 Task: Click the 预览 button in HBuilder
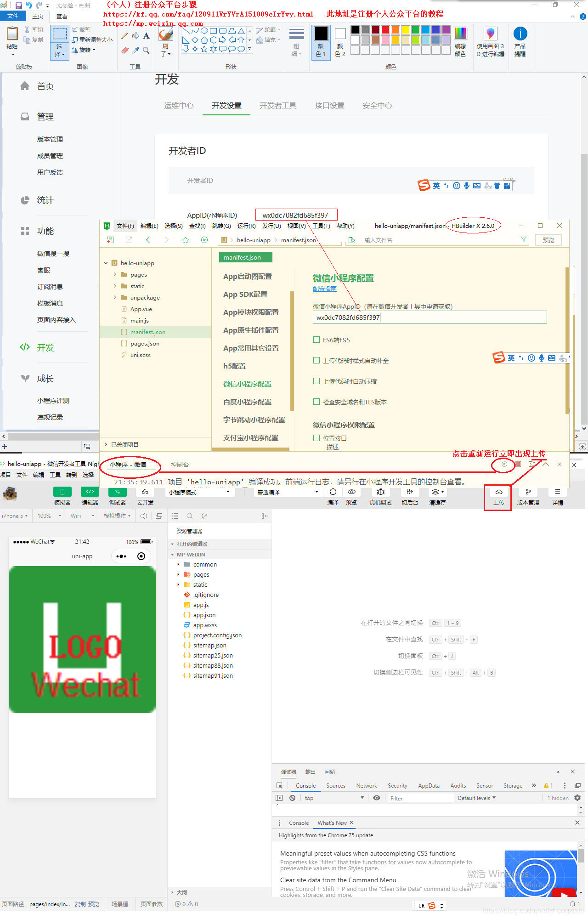(x=548, y=240)
